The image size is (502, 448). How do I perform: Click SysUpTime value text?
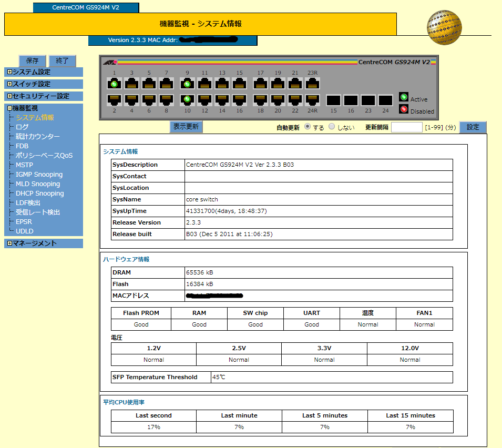(227, 211)
